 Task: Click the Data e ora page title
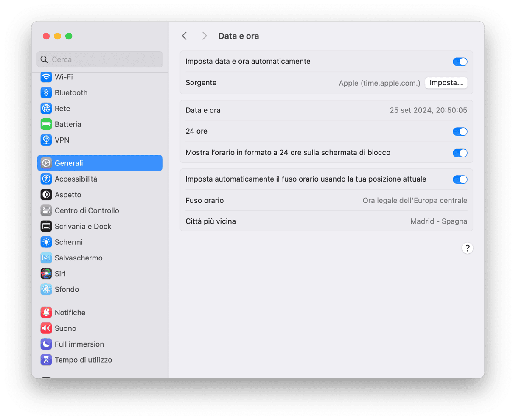238,36
